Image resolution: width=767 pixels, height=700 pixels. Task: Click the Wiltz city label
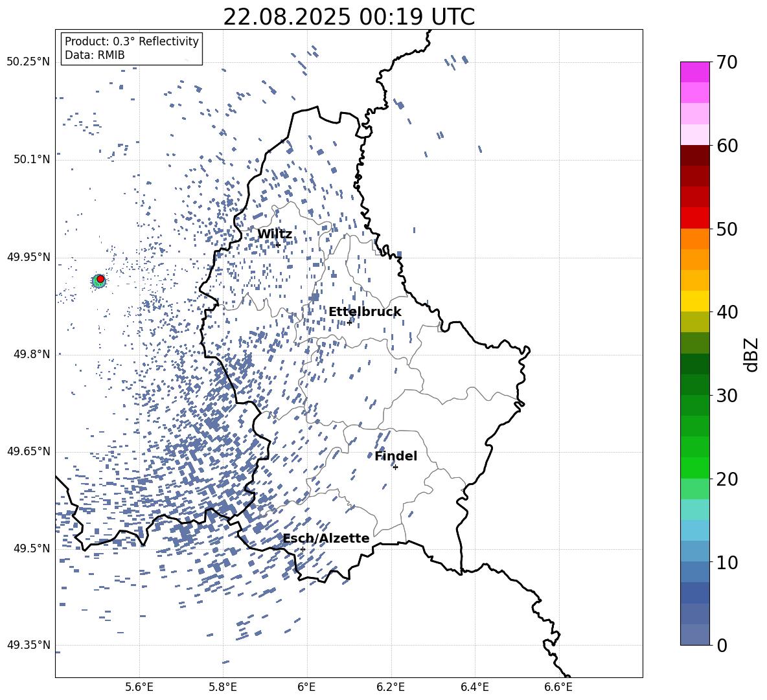[x=275, y=234]
